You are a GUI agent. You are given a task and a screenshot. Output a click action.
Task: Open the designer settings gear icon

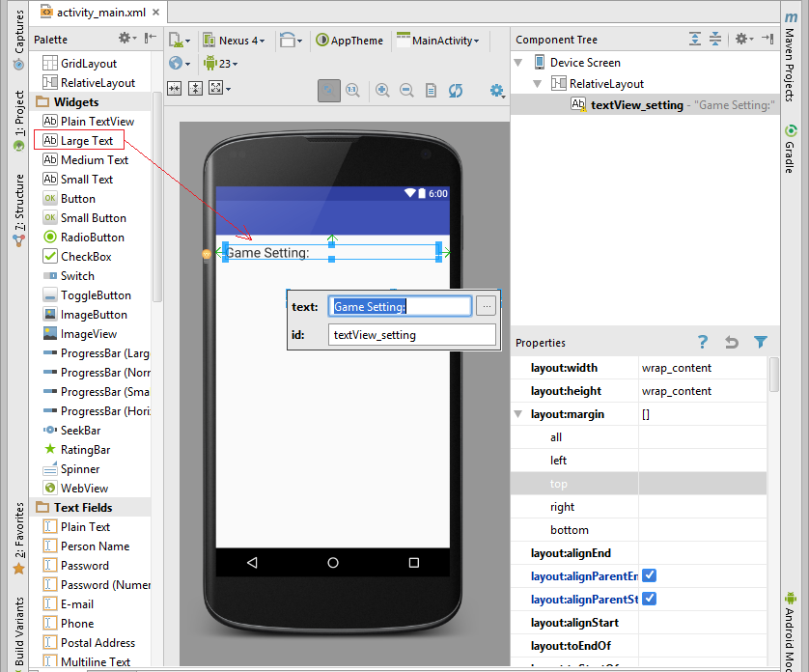496,91
